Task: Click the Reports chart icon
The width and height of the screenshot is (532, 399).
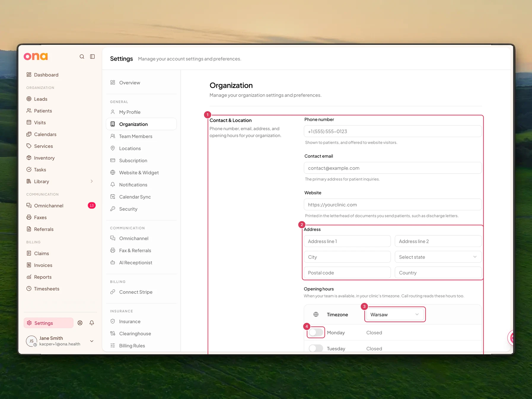Action: [x=29, y=277]
